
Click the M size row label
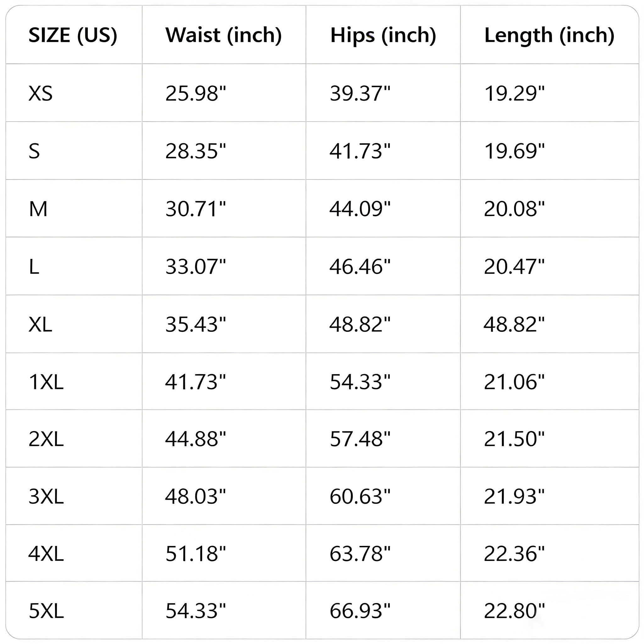point(38,209)
